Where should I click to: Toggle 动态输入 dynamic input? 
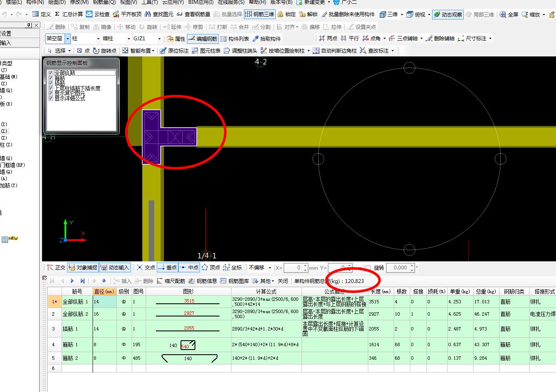115,268
